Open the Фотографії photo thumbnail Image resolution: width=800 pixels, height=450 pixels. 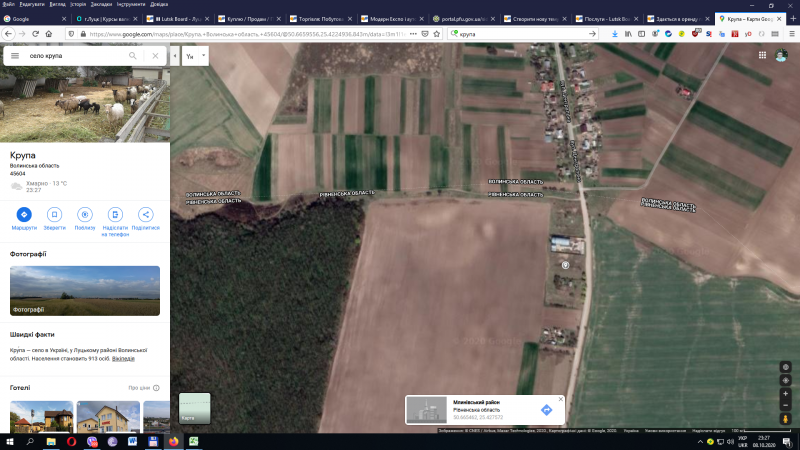(x=85, y=290)
